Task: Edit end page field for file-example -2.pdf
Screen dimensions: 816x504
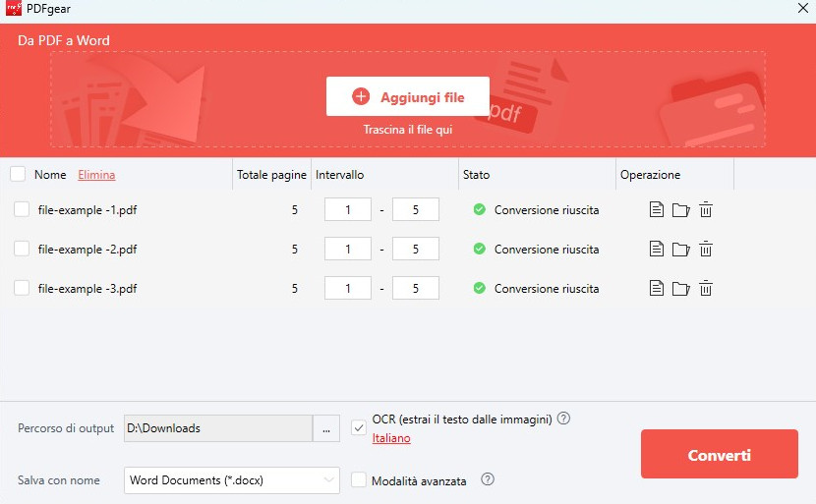Action: 415,250
